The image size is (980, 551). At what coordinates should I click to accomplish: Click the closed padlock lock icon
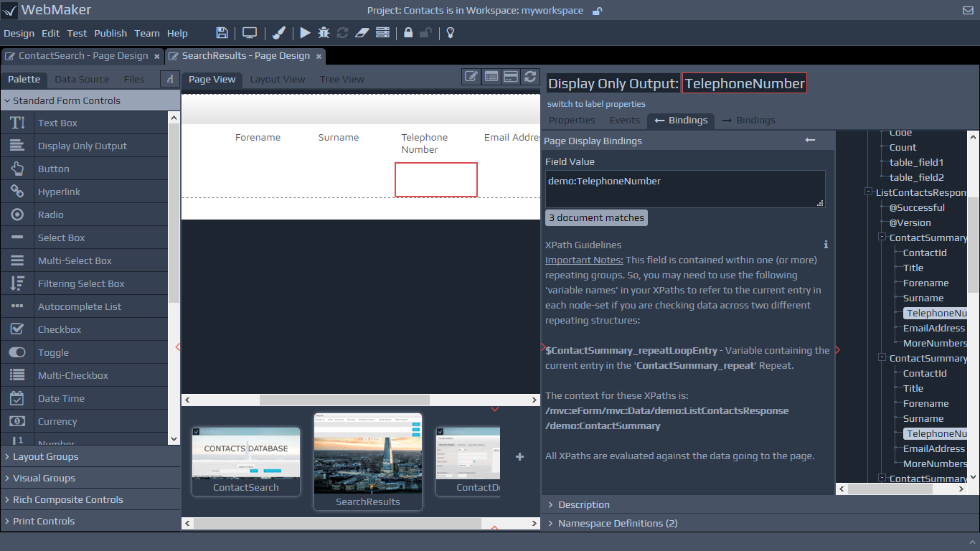(408, 33)
